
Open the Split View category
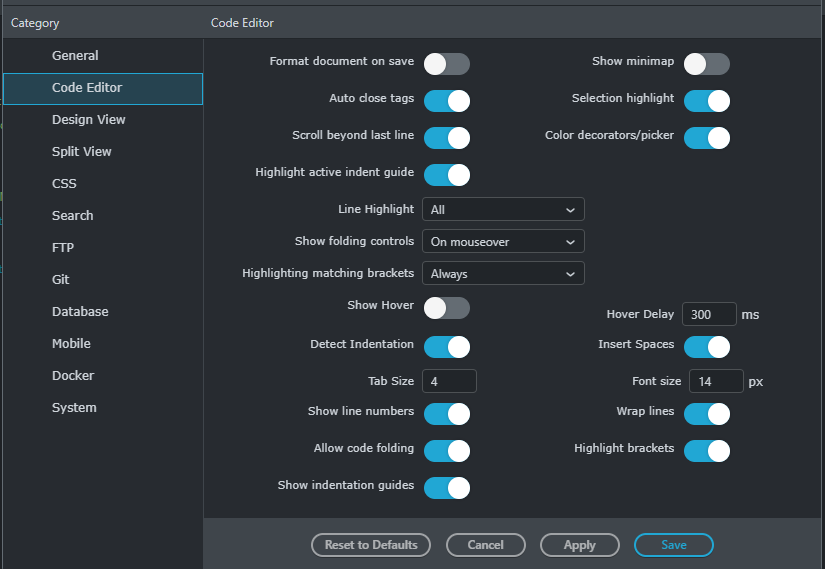pos(103,152)
